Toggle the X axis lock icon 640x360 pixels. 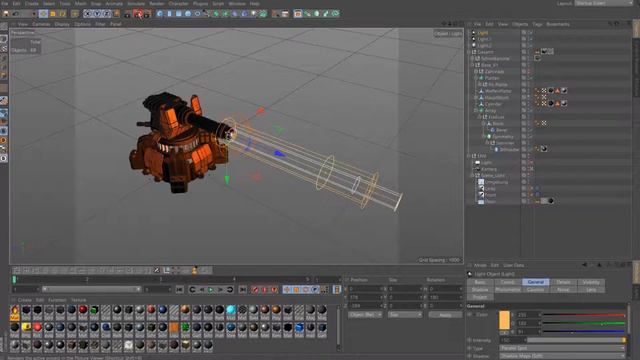click(88, 14)
